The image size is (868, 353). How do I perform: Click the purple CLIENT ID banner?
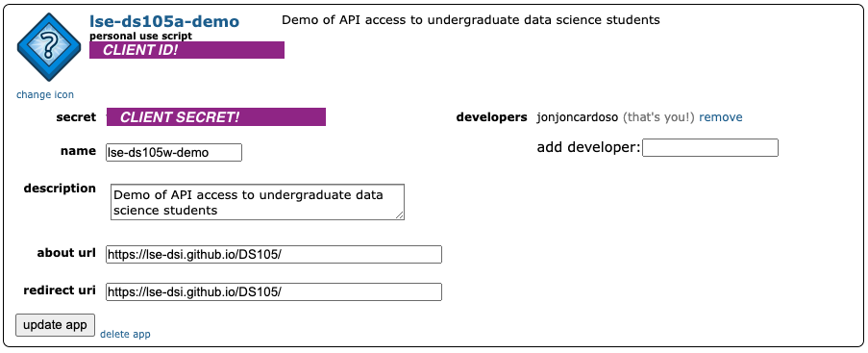tap(186, 50)
